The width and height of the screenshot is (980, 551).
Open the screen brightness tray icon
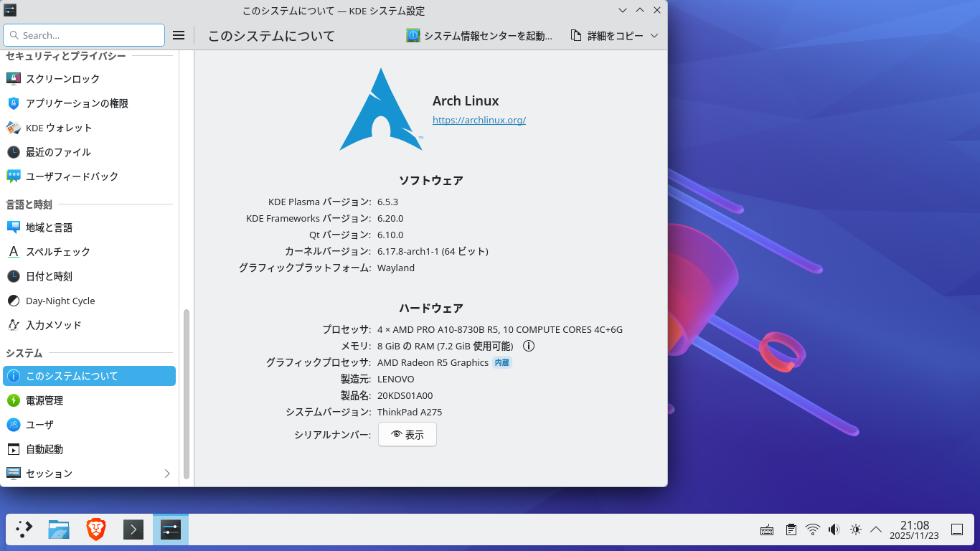pos(855,529)
